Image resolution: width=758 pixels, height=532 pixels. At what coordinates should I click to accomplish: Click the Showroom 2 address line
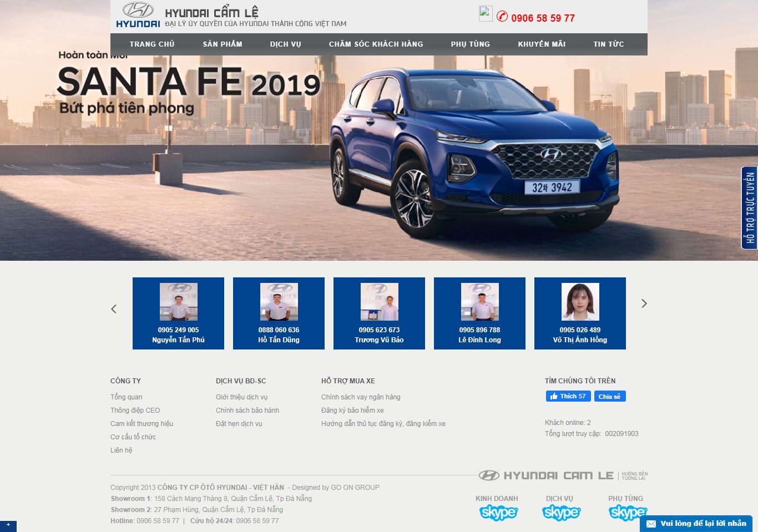click(197, 509)
